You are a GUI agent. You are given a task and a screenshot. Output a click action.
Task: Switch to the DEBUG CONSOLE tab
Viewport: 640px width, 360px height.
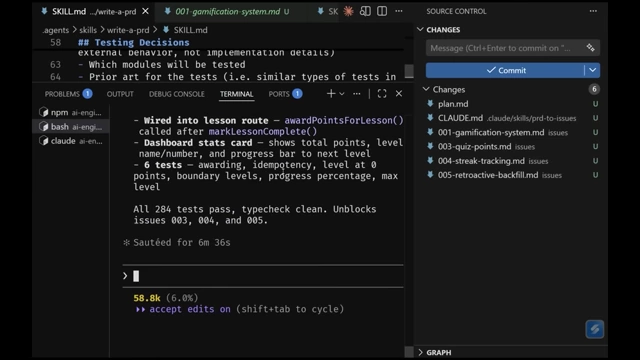(176, 94)
